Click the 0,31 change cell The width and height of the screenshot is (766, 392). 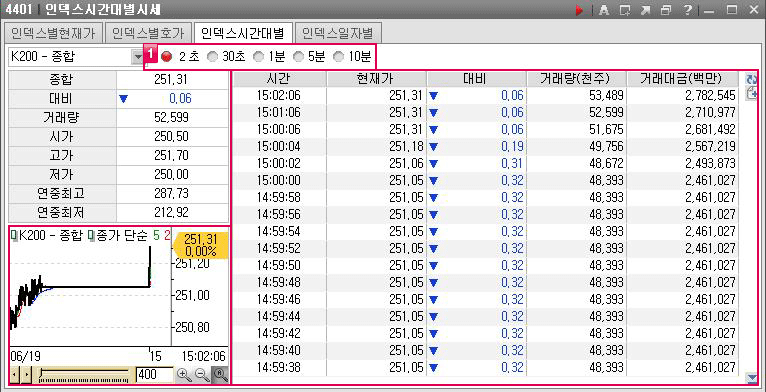(477, 163)
